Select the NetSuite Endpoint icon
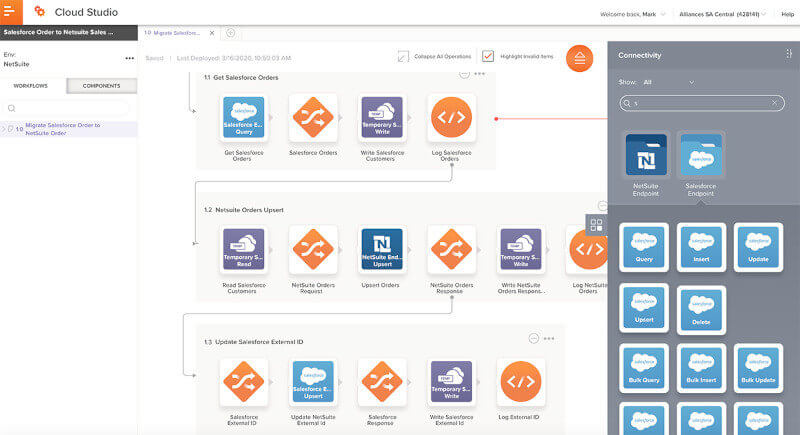This screenshot has height=435, width=800. pos(646,156)
